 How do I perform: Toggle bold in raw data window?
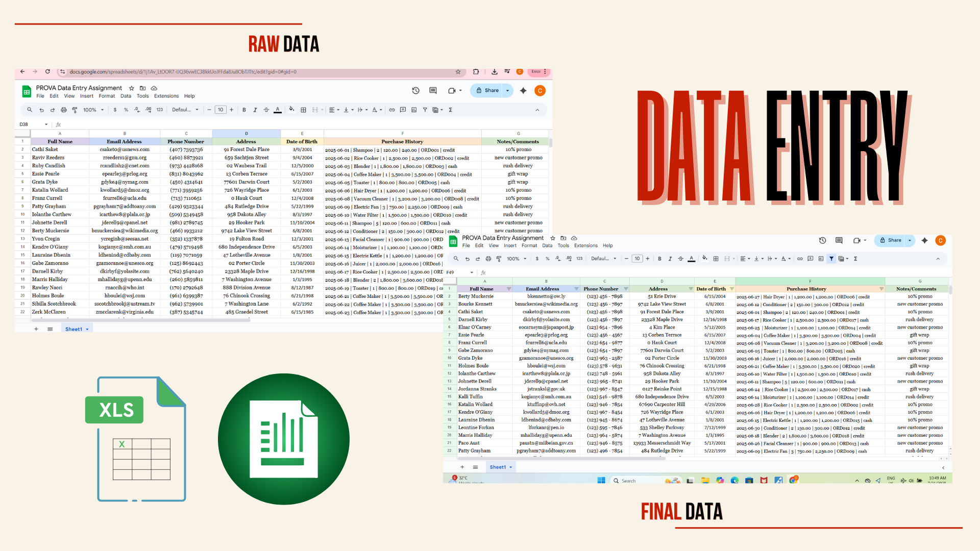tap(244, 110)
